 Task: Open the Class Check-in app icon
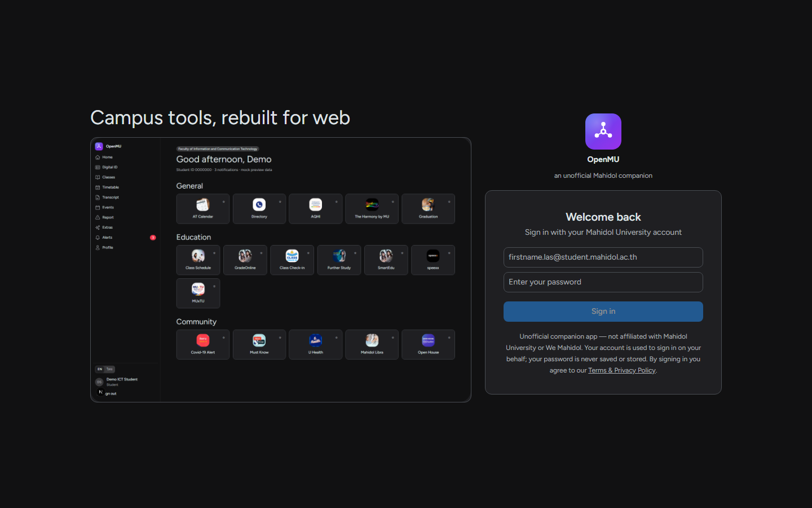292,256
